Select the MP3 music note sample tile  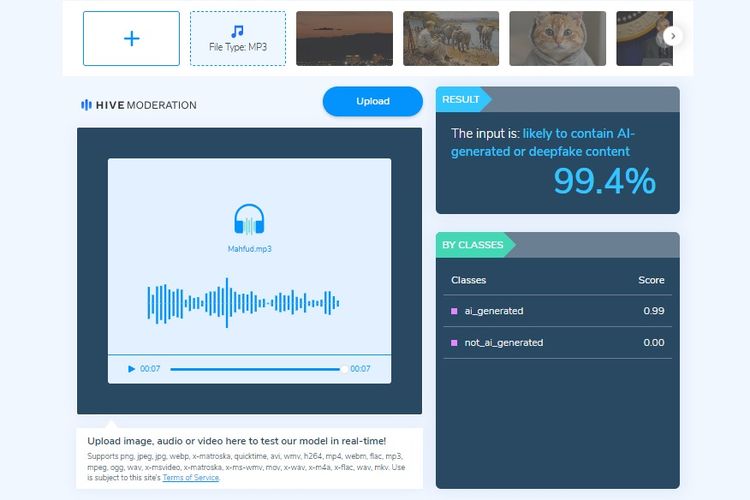[237, 39]
